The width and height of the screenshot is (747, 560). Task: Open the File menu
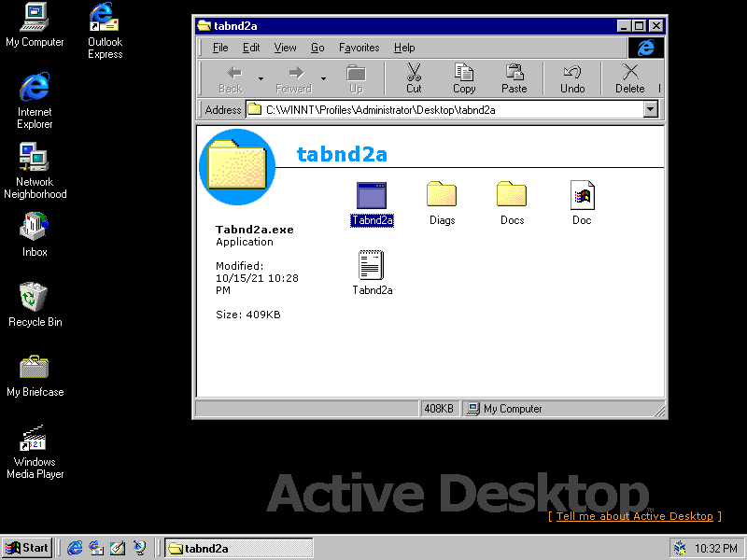220,48
